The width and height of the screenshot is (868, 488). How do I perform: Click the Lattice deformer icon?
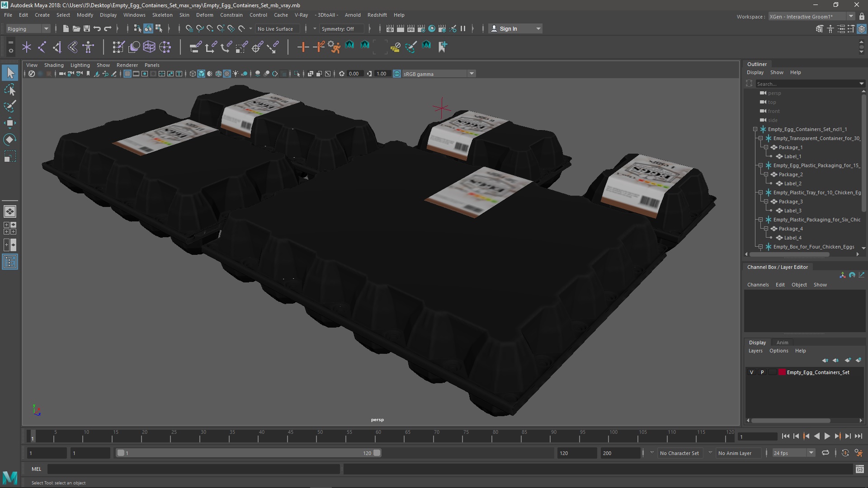pyautogui.click(x=149, y=47)
